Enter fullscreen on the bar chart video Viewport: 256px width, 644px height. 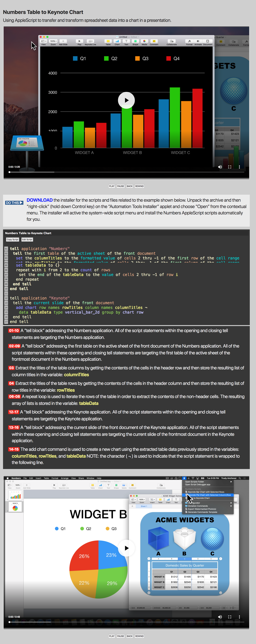click(x=229, y=167)
